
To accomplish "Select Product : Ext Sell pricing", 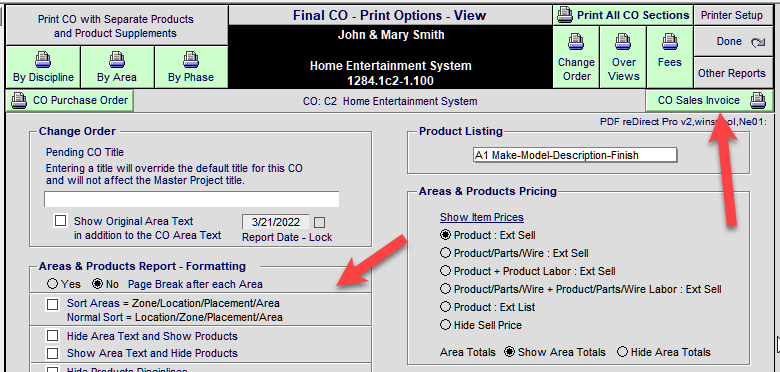I will point(446,235).
